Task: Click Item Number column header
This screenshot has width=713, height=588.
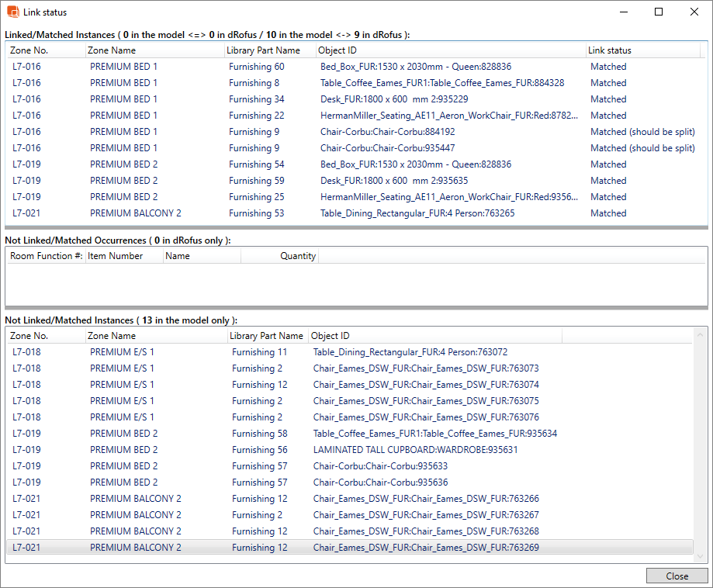Action: tap(115, 256)
